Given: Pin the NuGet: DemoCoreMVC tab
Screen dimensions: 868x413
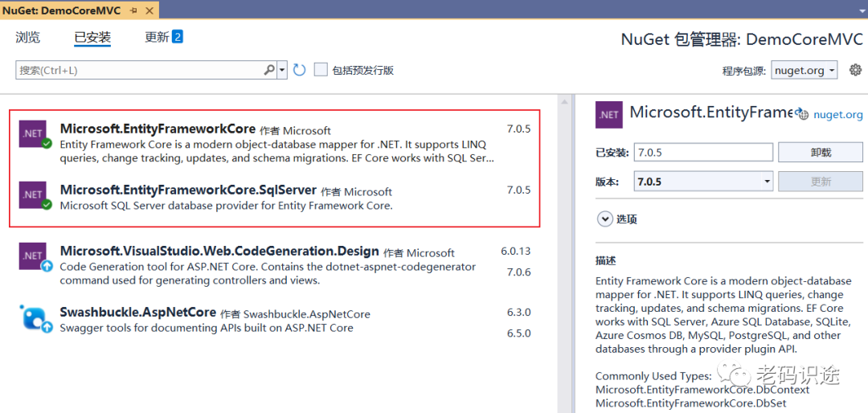Looking at the screenshot, I should [133, 10].
